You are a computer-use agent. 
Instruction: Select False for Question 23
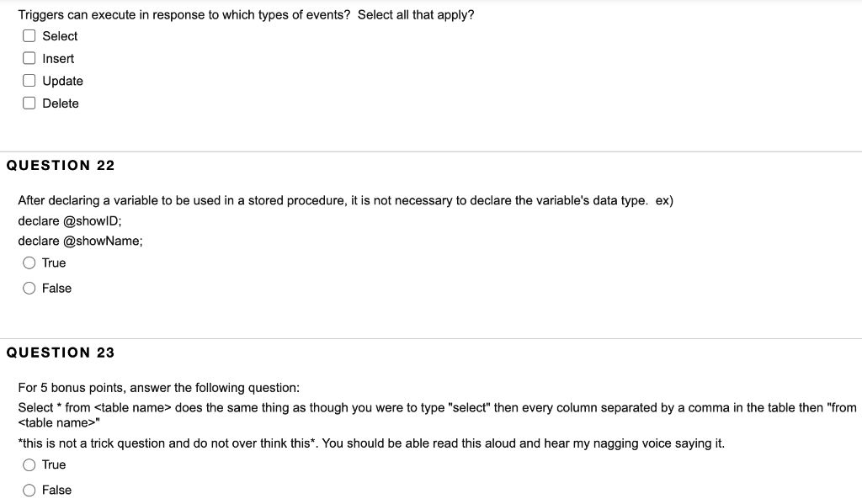pos(29,490)
